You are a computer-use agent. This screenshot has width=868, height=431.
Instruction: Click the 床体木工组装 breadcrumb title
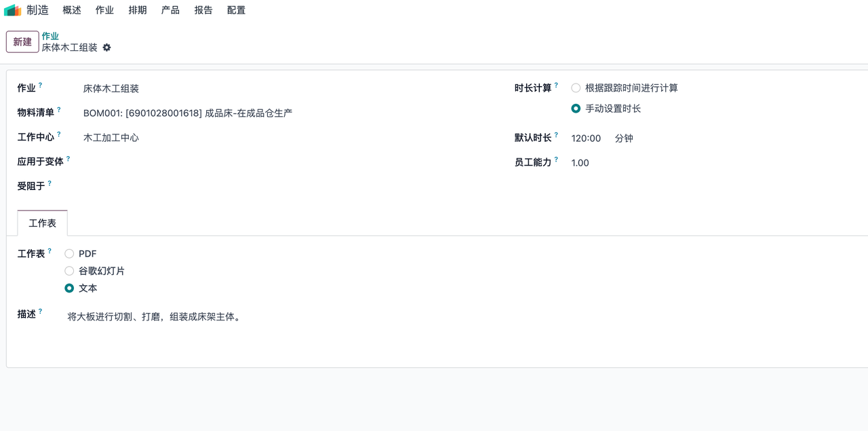point(70,48)
